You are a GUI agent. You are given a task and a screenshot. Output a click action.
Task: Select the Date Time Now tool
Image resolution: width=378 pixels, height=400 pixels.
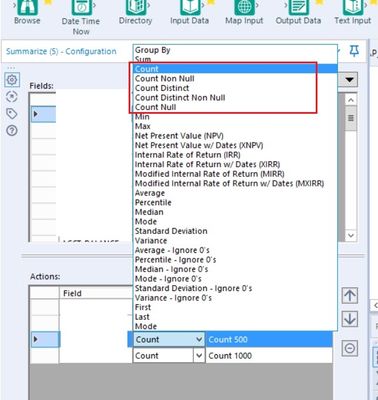(81, 7)
